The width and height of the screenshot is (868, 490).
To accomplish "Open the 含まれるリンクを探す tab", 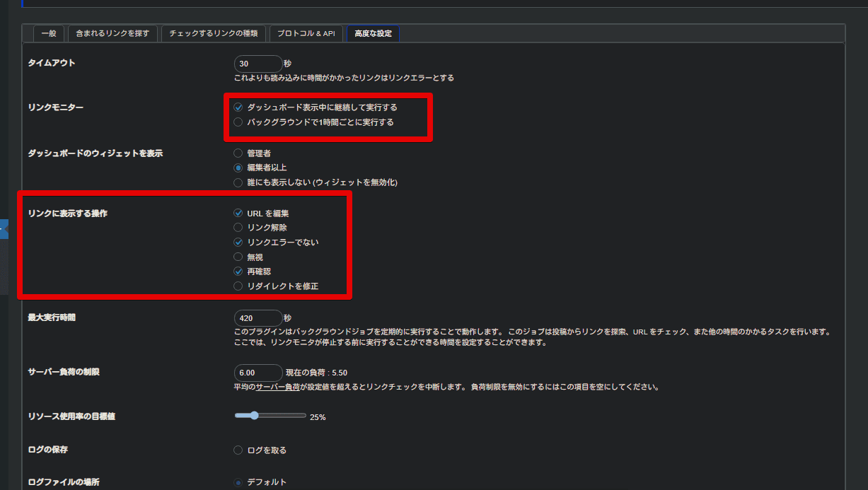I will pos(112,33).
